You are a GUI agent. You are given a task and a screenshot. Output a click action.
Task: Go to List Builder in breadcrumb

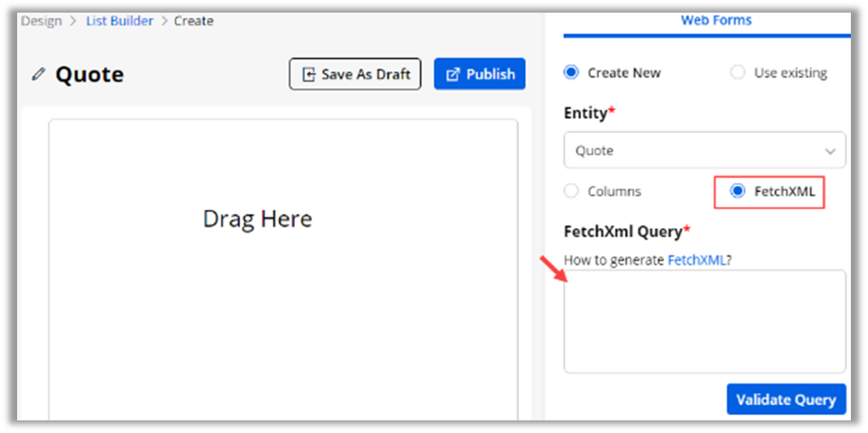[119, 20]
